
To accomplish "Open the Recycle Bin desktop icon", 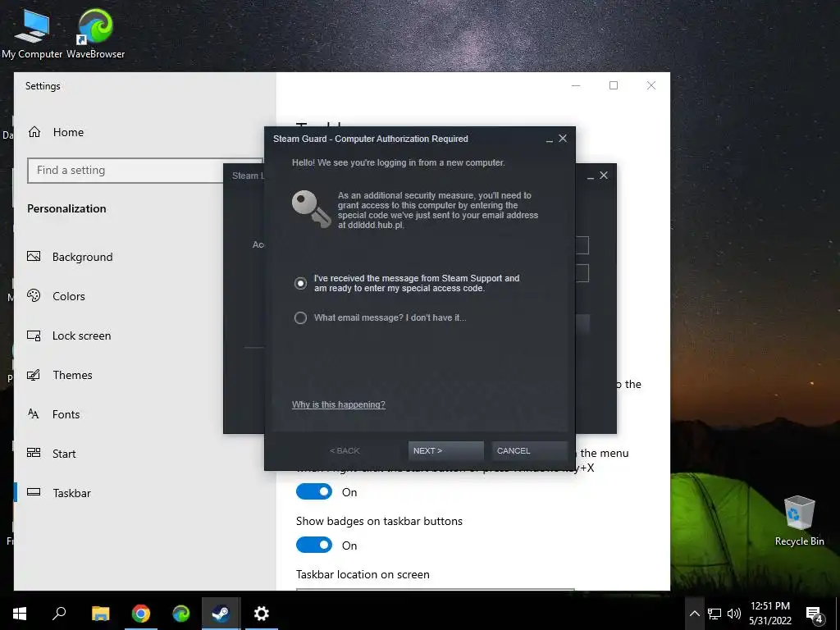I will click(799, 521).
